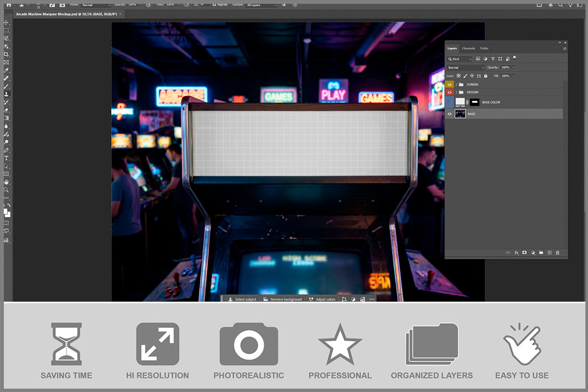The image size is (588, 392).
Task: Swap foreground and background colors
Action: coord(9,206)
